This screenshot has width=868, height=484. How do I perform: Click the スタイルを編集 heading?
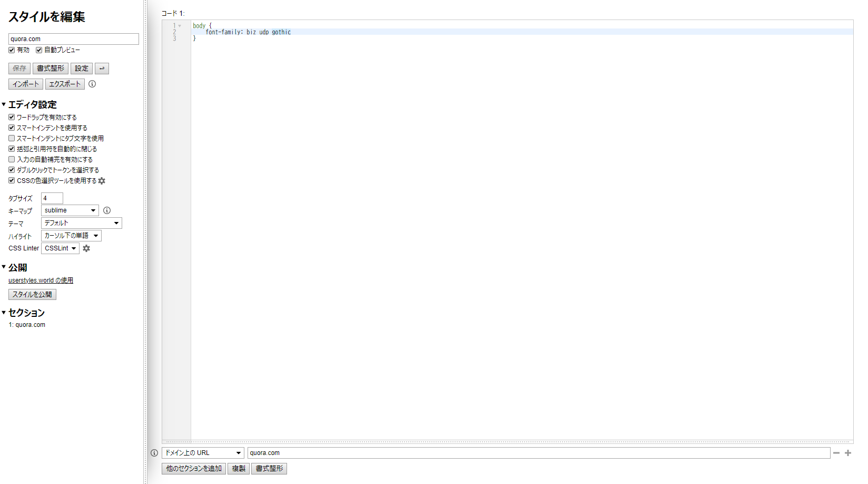(x=46, y=17)
